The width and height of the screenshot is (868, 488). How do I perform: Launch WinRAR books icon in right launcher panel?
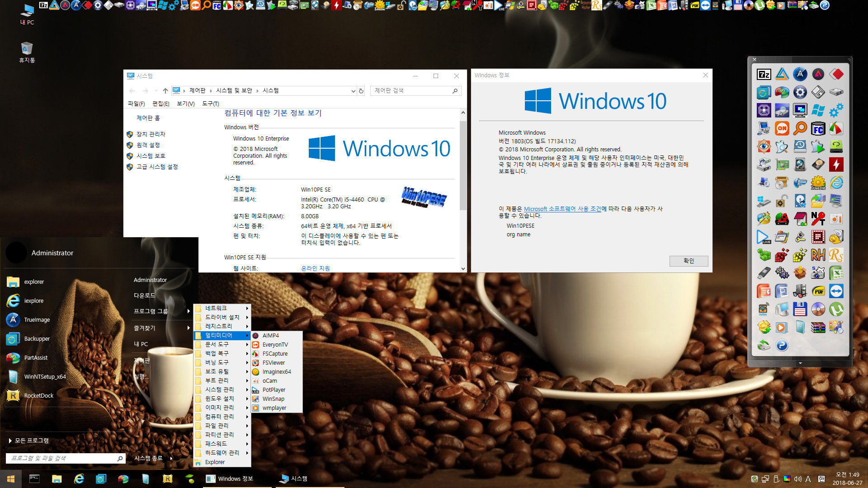pos(818,327)
